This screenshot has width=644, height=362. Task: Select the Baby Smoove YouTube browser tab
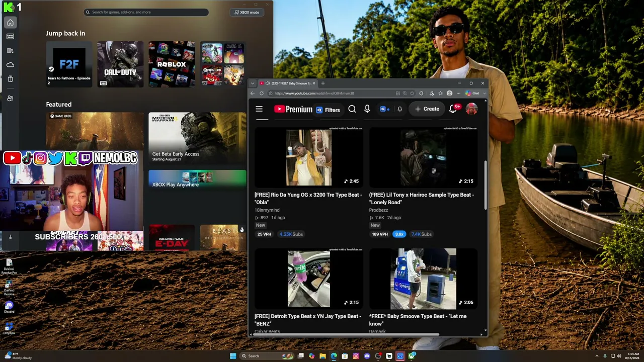pyautogui.click(x=288, y=83)
